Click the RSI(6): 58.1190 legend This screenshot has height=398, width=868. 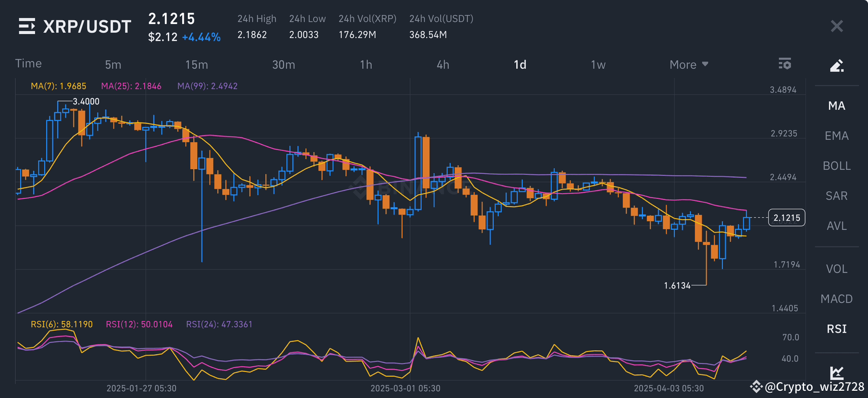62,324
